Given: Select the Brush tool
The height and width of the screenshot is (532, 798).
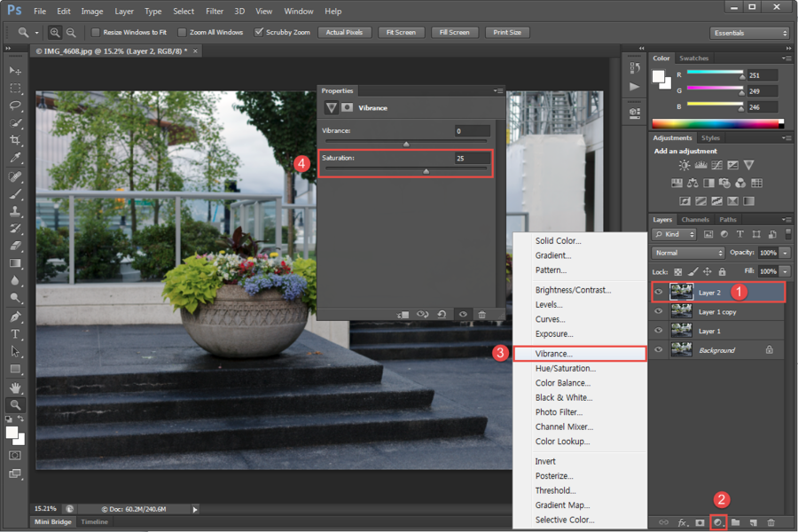Looking at the screenshot, I should pos(15,194).
